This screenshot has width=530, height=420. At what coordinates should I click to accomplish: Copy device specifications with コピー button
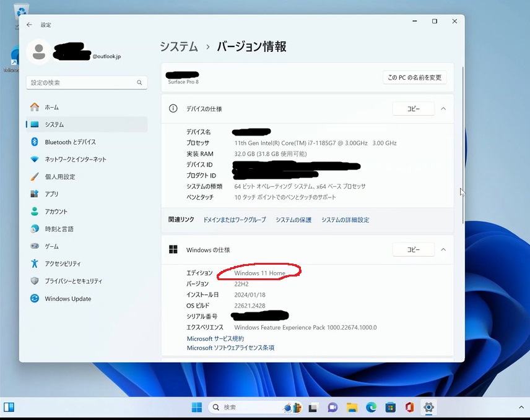413,109
